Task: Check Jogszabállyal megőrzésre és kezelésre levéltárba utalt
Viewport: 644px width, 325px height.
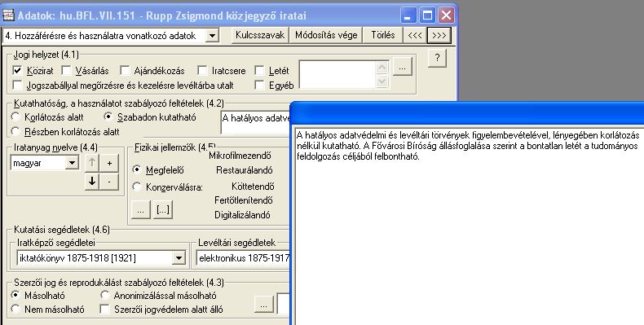Action: (17, 85)
